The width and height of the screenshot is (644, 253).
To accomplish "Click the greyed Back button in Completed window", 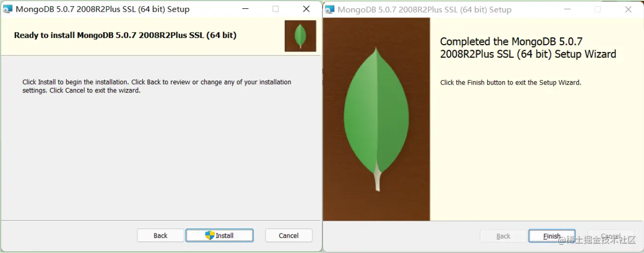I will click(503, 236).
